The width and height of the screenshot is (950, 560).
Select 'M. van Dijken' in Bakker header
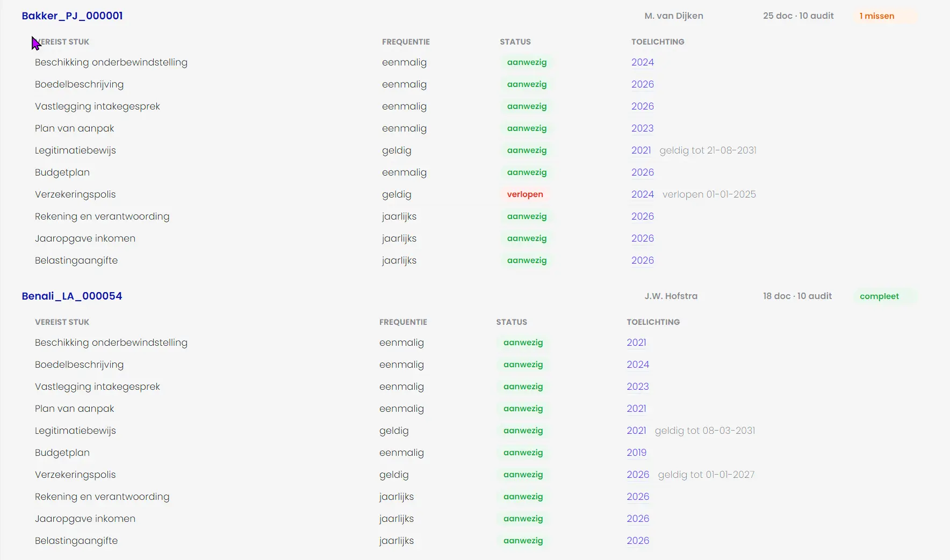pos(674,16)
